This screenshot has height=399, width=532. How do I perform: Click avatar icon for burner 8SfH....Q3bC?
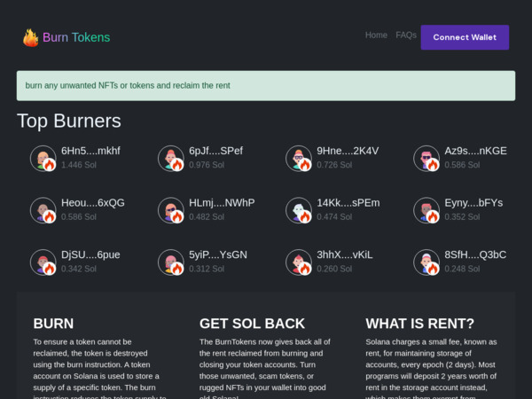[x=426, y=262]
